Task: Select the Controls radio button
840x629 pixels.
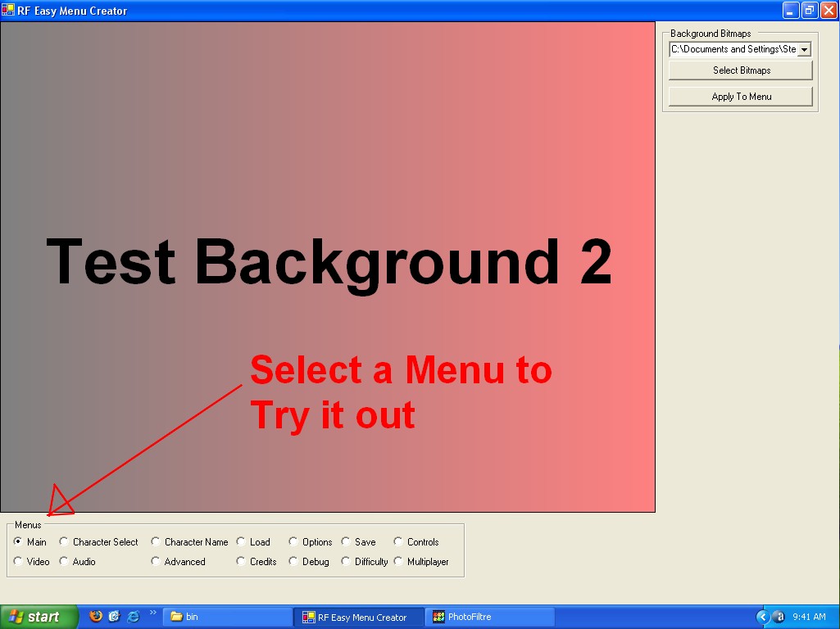Action: click(398, 541)
